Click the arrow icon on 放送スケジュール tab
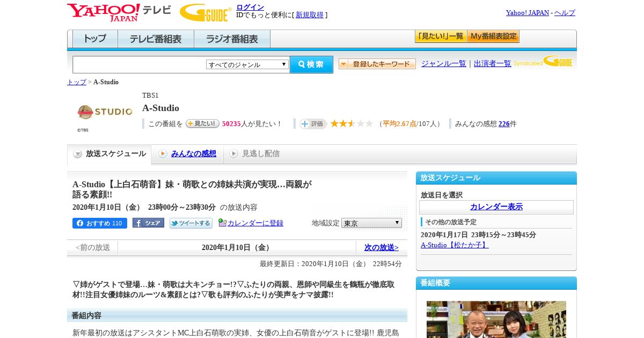 pyautogui.click(x=78, y=154)
